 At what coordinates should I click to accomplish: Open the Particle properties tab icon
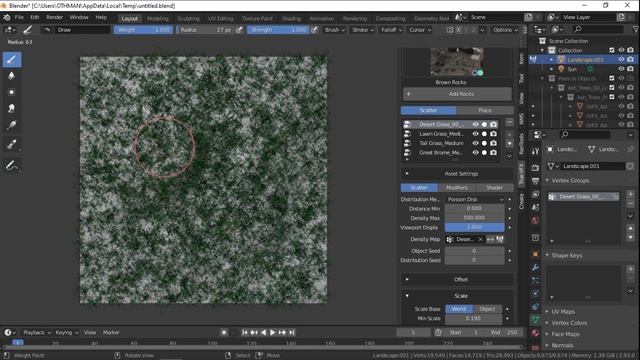pos(535,280)
